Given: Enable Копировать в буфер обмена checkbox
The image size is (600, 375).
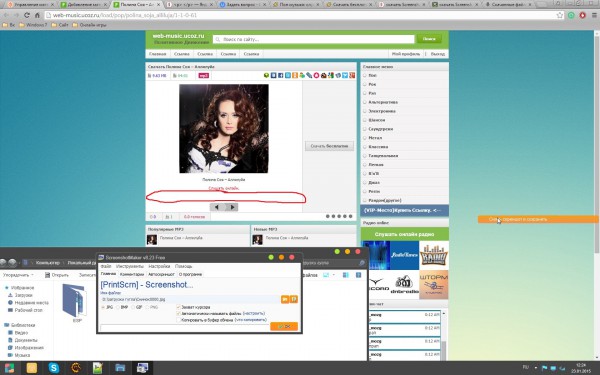Looking at the screenshot, I should click(179, 320).
